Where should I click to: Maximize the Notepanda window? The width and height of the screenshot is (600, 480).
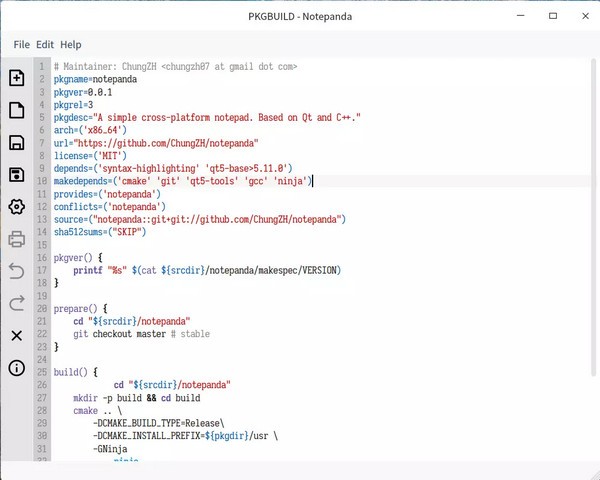click(553, 16)
